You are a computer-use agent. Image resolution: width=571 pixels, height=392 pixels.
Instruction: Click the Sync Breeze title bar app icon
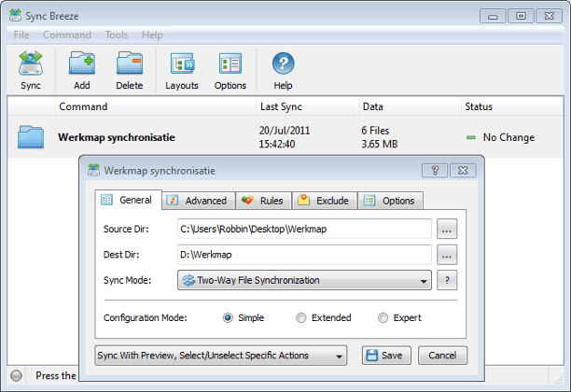coord(15,15)
